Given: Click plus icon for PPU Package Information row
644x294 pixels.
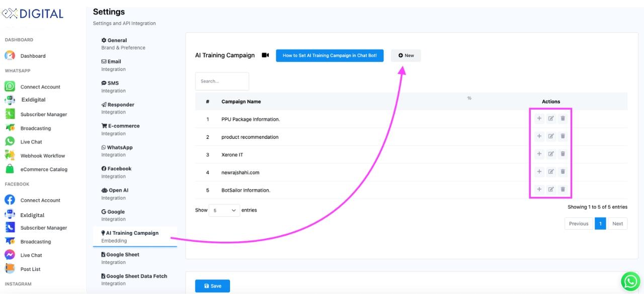Looking at the screenshot, I should point(539,119).
